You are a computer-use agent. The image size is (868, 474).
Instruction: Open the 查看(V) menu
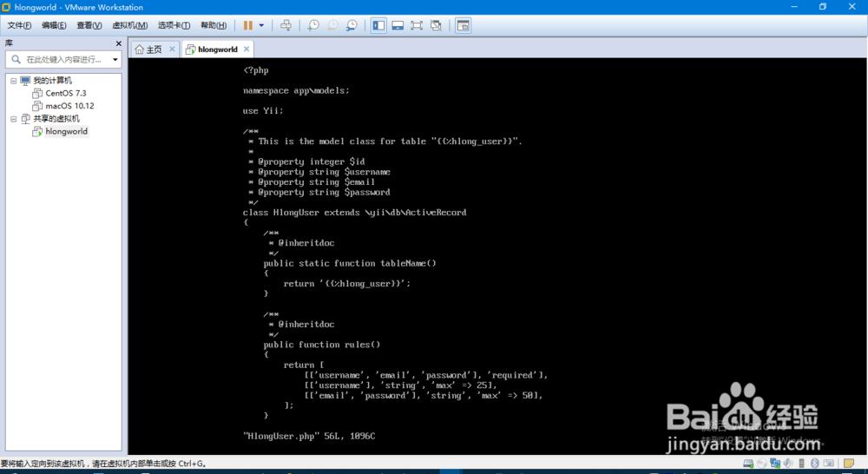coord(89,25)
